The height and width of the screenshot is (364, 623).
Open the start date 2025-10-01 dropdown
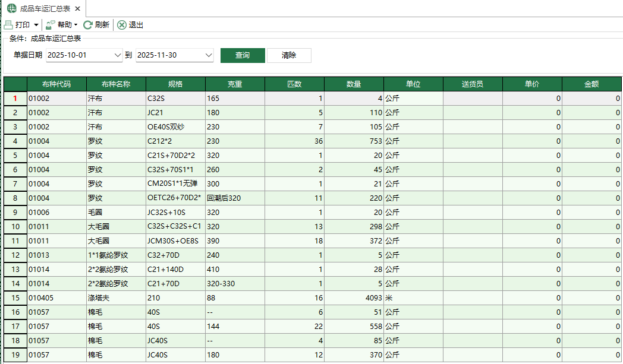[x=117, y=55]
